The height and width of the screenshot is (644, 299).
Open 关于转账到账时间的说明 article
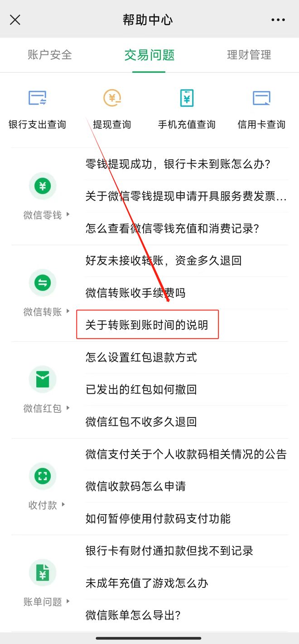pyautogui.click(x=147, y=325)
